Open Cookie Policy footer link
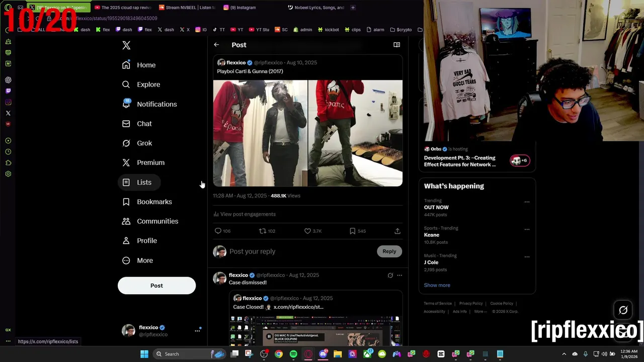 tap(502, 304)
